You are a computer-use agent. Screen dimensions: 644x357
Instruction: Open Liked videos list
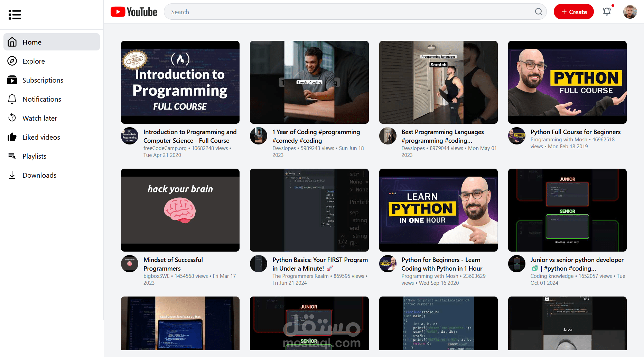click(52, 137)
